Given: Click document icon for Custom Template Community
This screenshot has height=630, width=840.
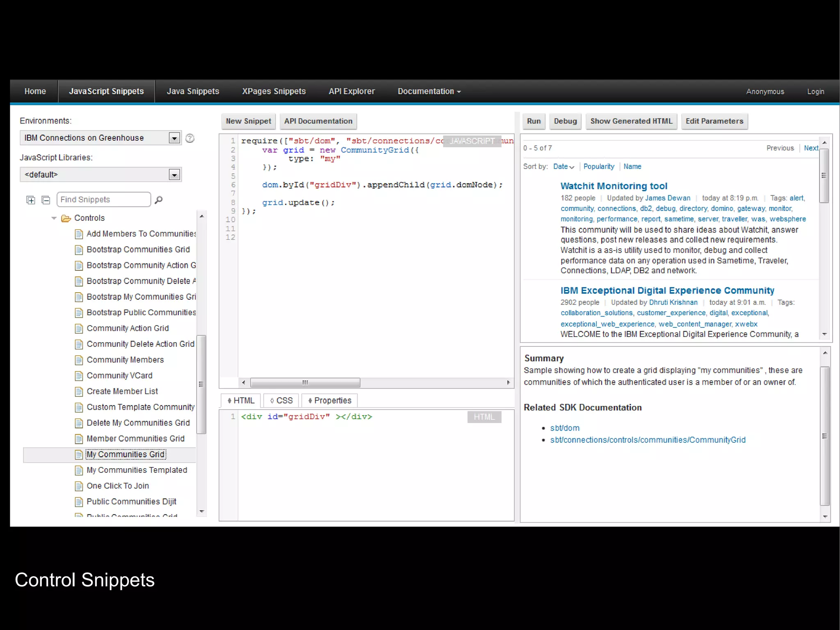Looking at the screenshot, I should [x=79, y=408].
